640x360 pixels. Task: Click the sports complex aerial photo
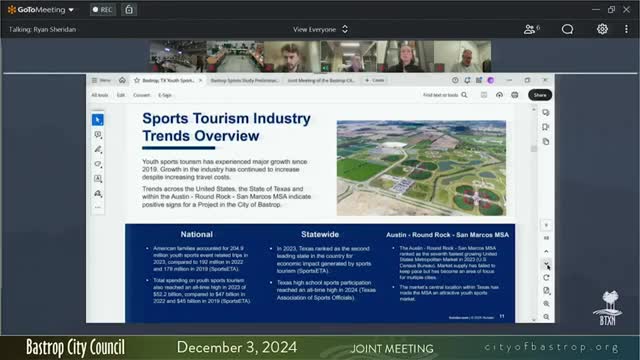pyautogui.click(x=421, y=168)
